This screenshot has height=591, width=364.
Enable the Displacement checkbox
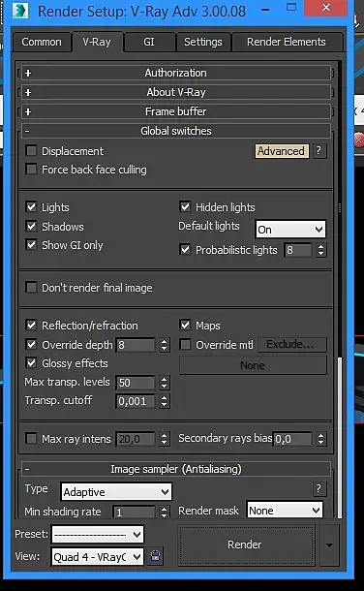tap(31, 151)
